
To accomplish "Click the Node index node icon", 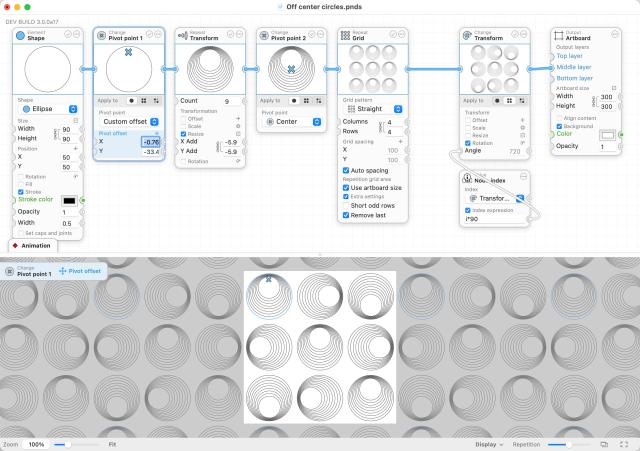I will 467,178.
